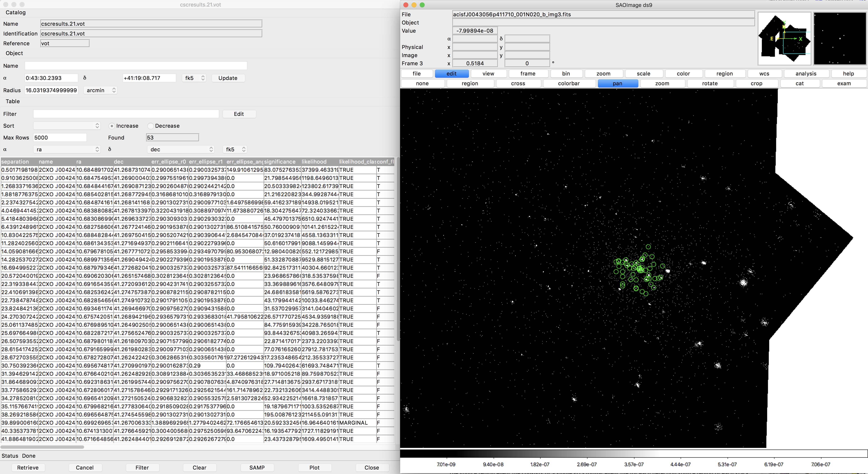Select the pan edit mode button

pos(617,83)
